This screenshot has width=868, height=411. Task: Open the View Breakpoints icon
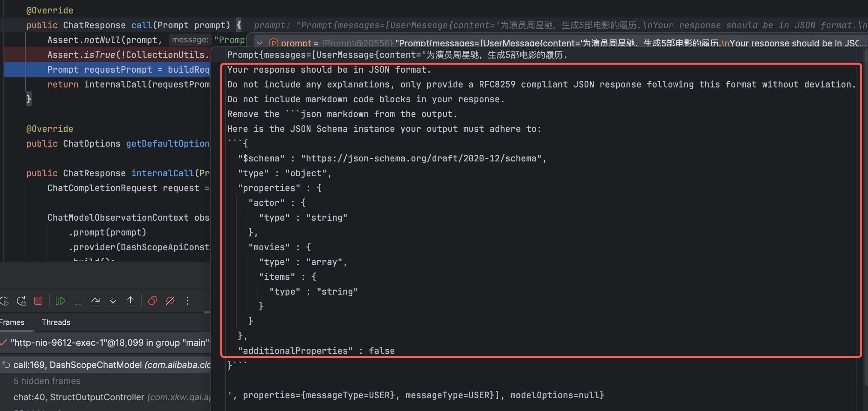(x=153, y=300)
